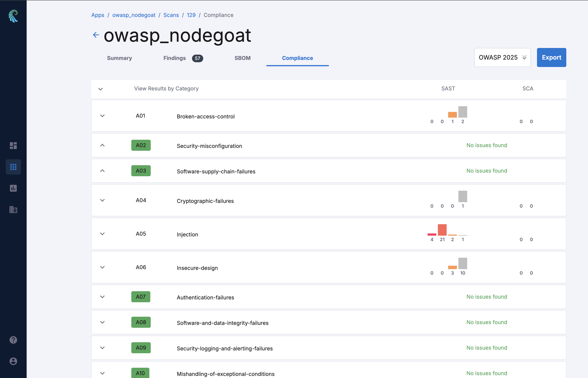Click the Insecure-design category name

click(x=197, y=268)
